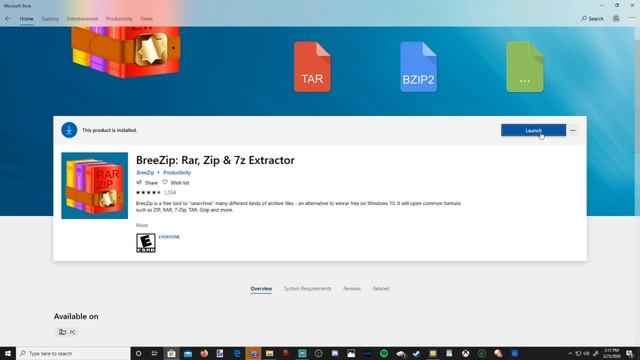
Task: Go back with the Store back arrow
Action: (8, 19)
